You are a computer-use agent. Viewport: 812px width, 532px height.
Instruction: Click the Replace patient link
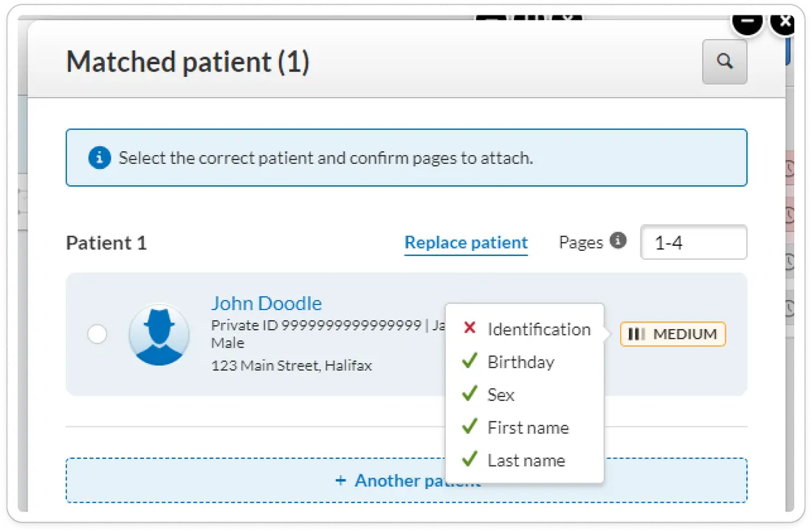[x=466, y=243]
